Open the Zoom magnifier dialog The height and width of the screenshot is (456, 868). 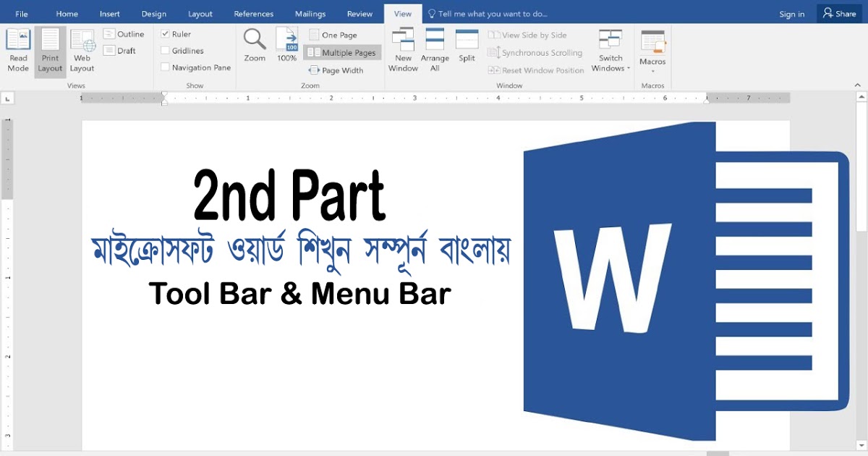(x=255, y=45)
